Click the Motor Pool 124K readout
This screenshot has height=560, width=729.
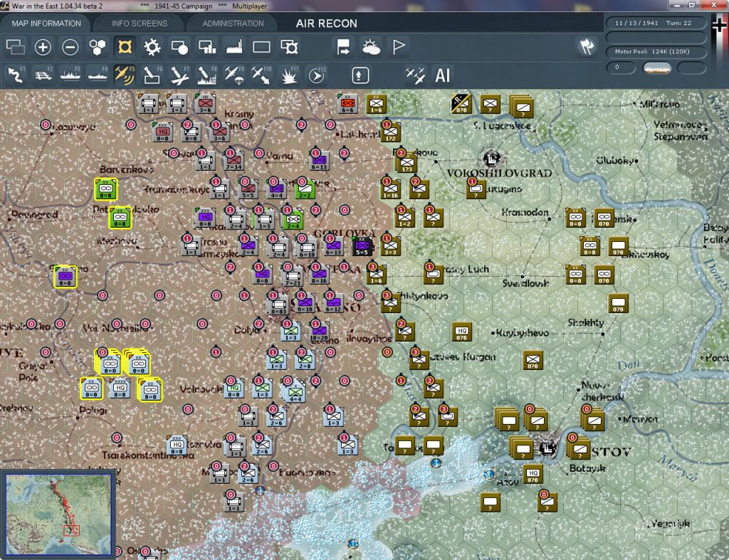click(656, 51)
